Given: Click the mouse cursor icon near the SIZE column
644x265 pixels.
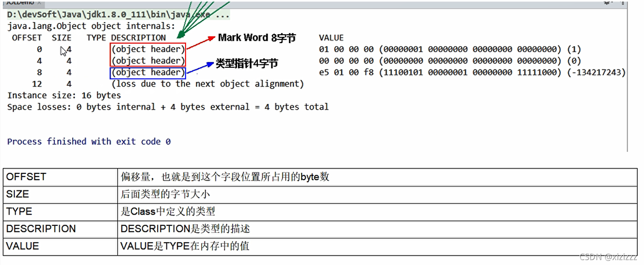Looking at the screenshot, I should 63,50.
